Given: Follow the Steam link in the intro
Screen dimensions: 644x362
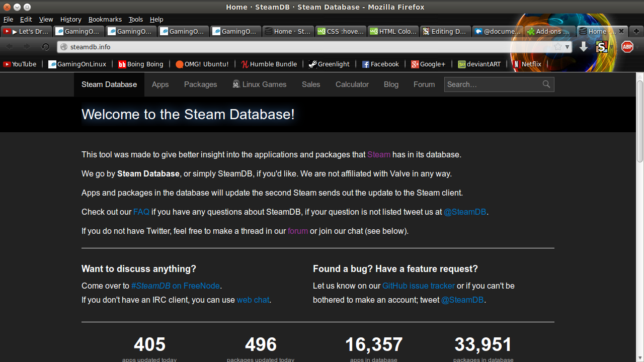Looking at the screenshot, I should 379,154.
